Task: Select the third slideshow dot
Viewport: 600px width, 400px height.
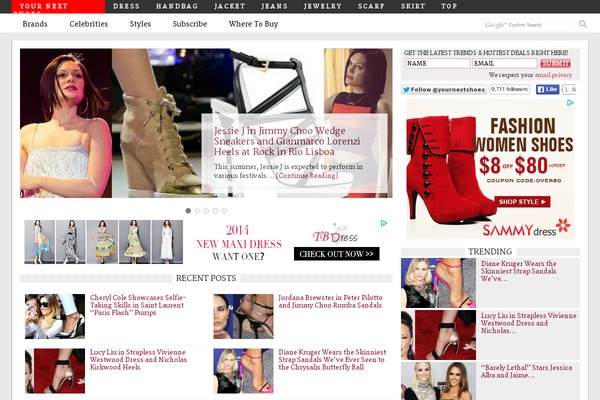Action: (206, 211)
